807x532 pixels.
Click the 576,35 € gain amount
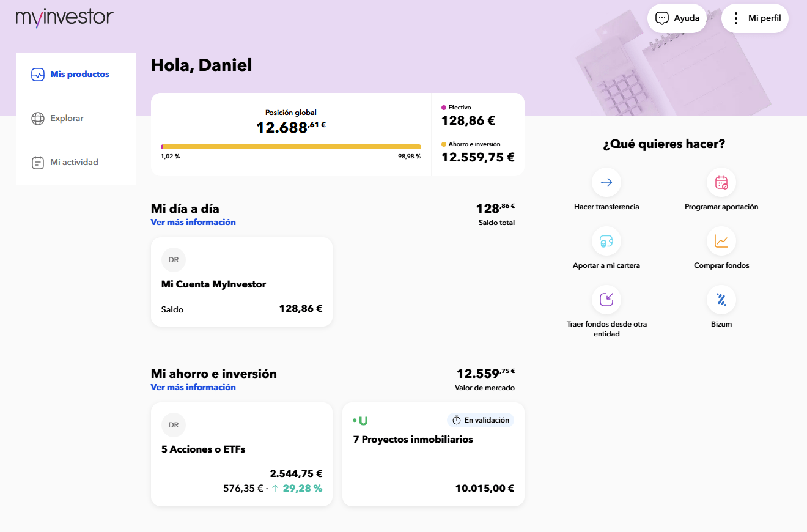tap(243, 489)
